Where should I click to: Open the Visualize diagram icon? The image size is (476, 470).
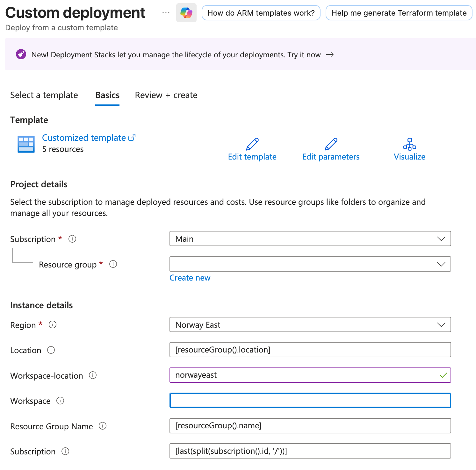(x=409, y=144)
